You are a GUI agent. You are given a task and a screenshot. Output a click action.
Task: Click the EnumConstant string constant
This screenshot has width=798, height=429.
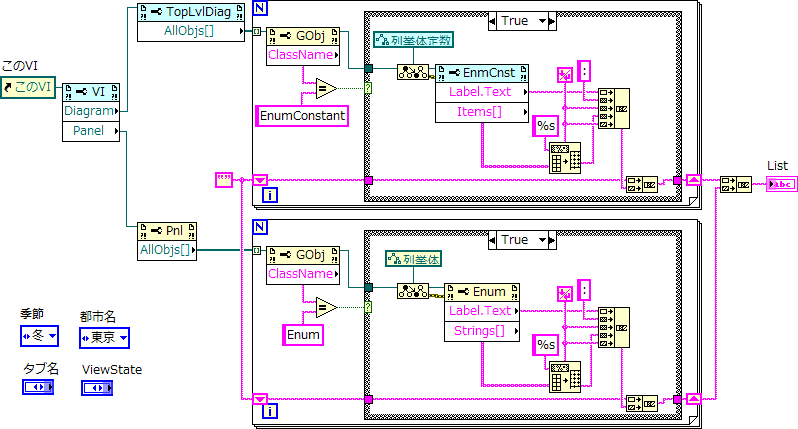304,116
